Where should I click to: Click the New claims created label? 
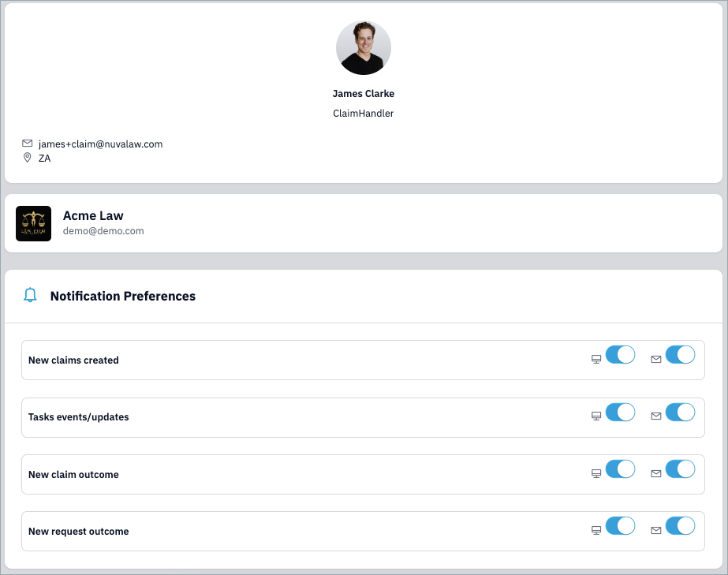73,360
